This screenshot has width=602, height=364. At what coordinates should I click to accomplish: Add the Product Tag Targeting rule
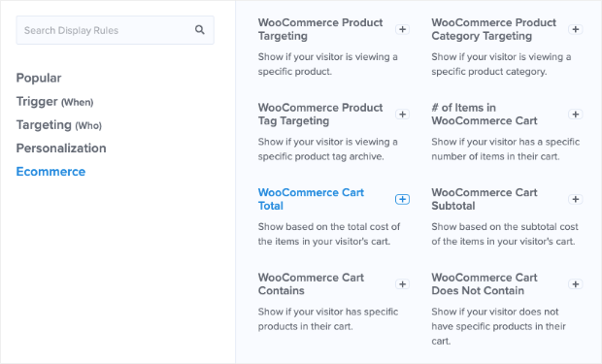402,115
